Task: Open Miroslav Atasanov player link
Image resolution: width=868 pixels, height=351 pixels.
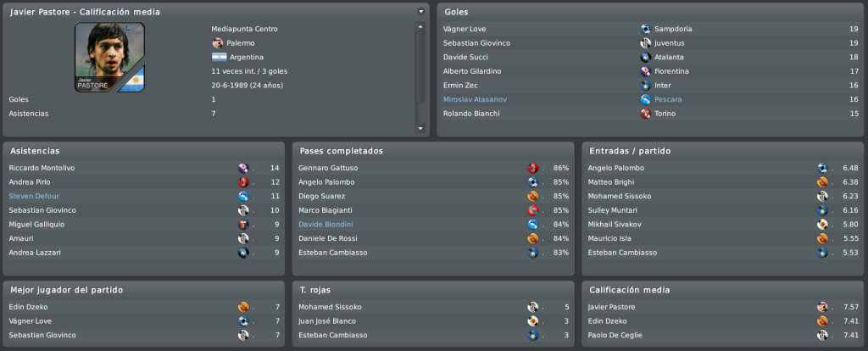Action: [475, 99]
